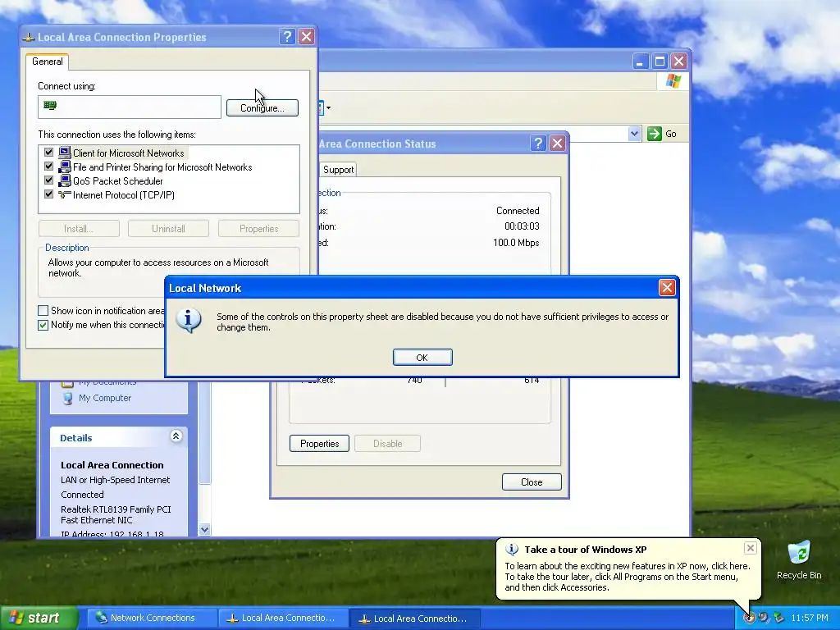Open help in Connection Status title bar
This screenshot has height=630, width=840.
pos(538,143)
